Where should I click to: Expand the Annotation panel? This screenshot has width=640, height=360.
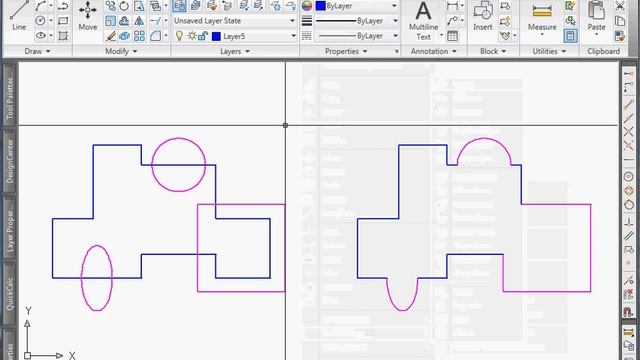[433, 51]
